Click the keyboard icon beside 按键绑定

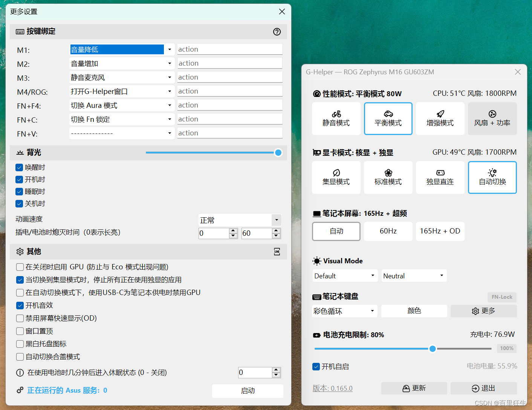click(x=20, y=32)
